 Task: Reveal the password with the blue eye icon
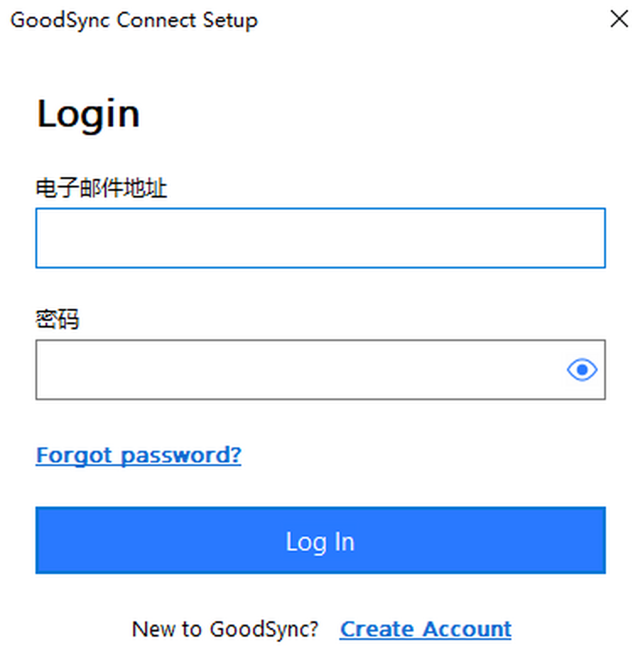pos(582,369)
